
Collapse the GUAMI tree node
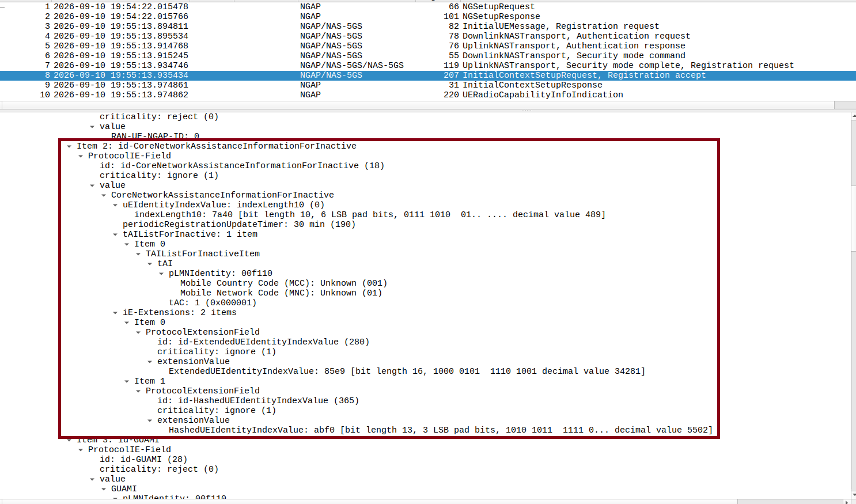[104, 489]
